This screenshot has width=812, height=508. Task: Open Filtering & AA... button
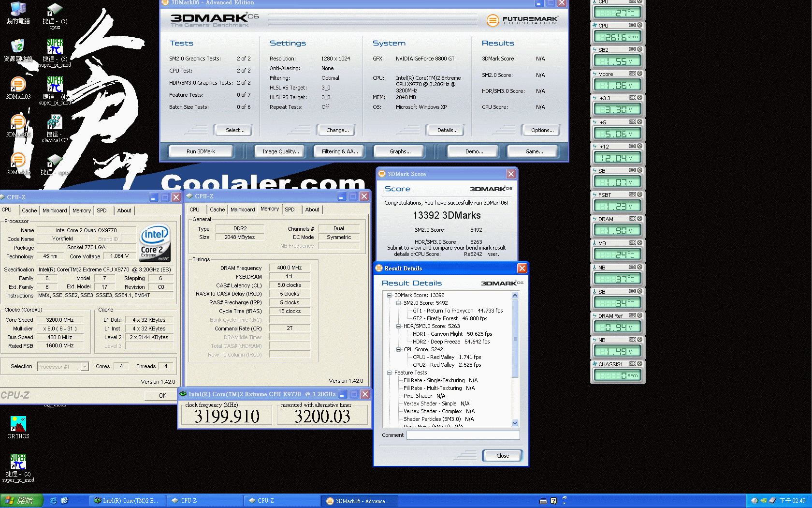[x=340, y=151]
